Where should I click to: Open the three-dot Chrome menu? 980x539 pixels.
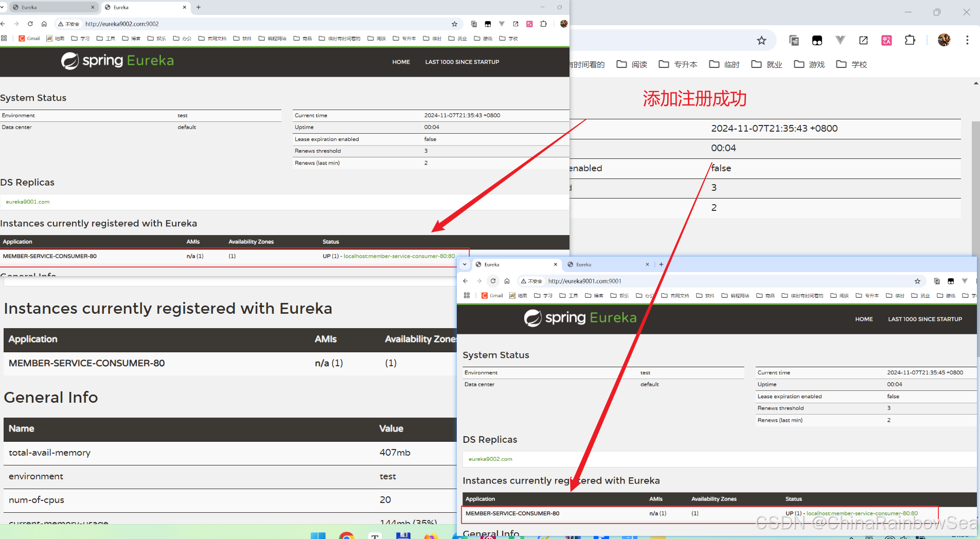(967, 40)
